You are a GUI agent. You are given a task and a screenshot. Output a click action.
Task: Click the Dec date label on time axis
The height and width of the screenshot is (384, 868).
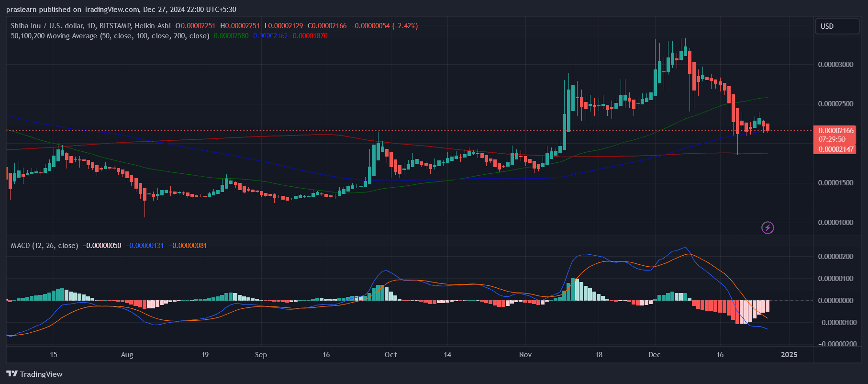point(655,355)
